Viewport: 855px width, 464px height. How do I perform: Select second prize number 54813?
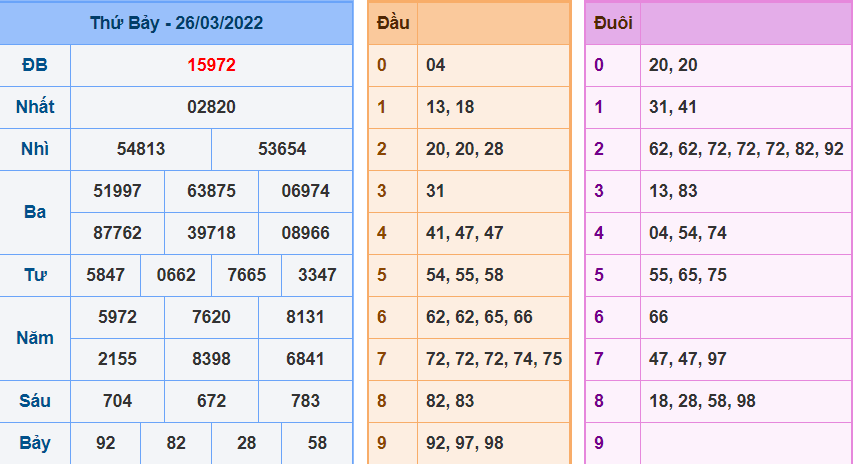click(141, 149)
